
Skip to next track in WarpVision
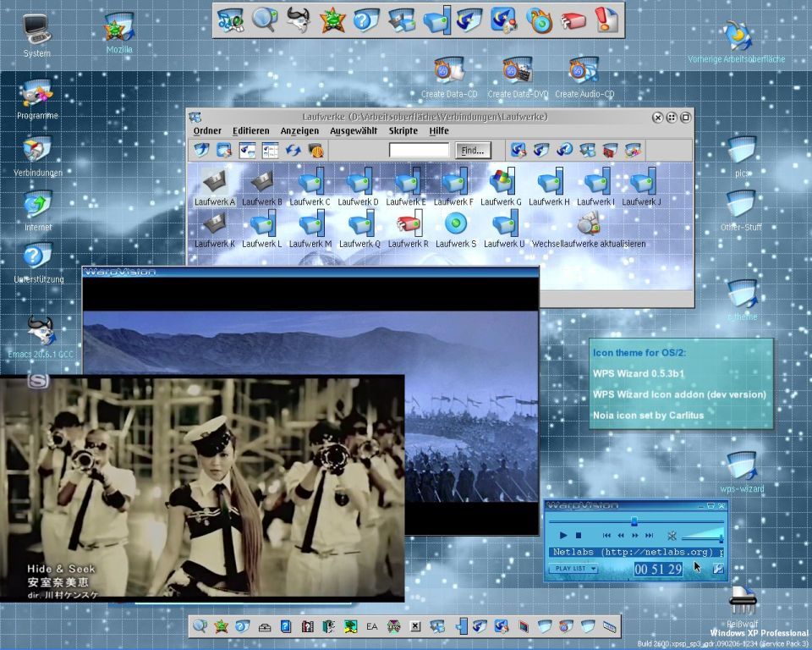click(649, 536)
